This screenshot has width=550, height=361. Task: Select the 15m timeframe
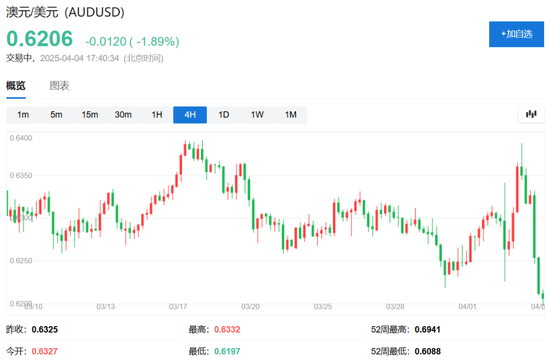(x=90, y=115)
